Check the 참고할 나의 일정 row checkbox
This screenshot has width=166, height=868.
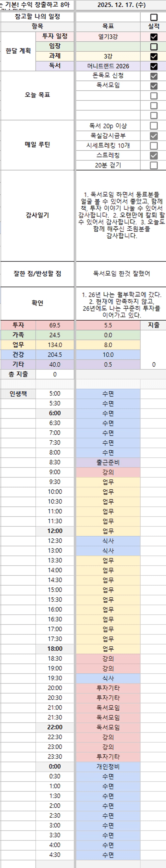(x=154, y=17)
